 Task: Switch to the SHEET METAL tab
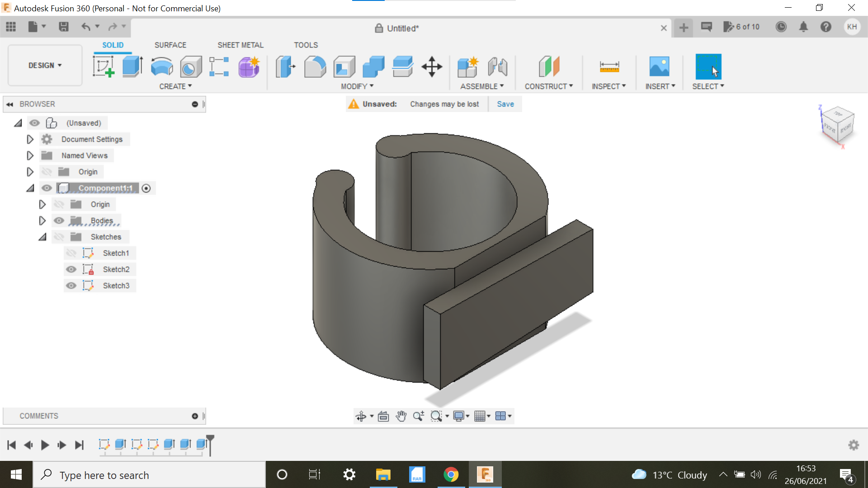241,45
